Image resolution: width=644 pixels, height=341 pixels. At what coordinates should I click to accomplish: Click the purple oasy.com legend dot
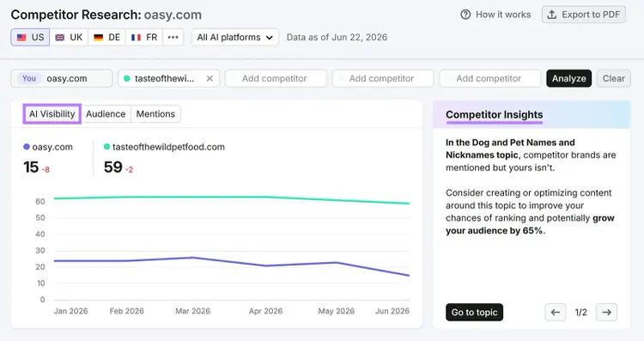click(x=27, y=147)
